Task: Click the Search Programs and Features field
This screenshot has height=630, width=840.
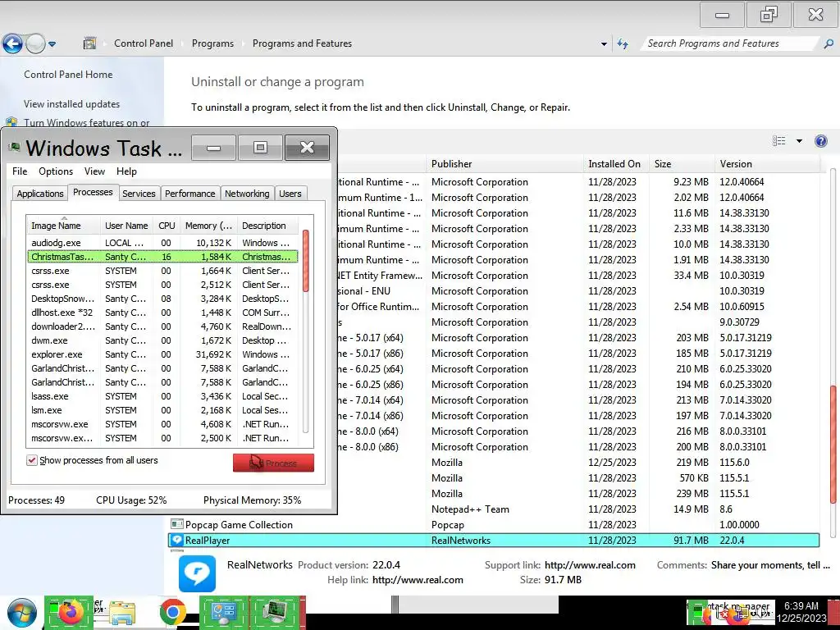Action: tap(729, 43)
